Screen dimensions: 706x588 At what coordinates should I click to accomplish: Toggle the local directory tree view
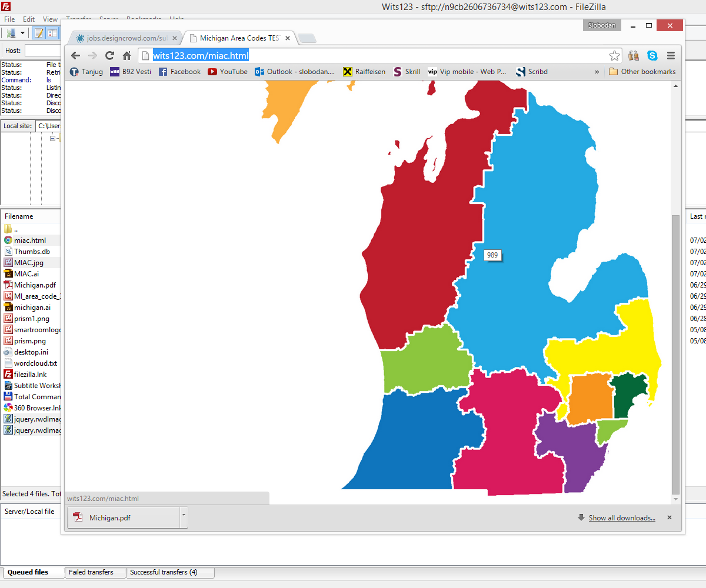point(52,33)
